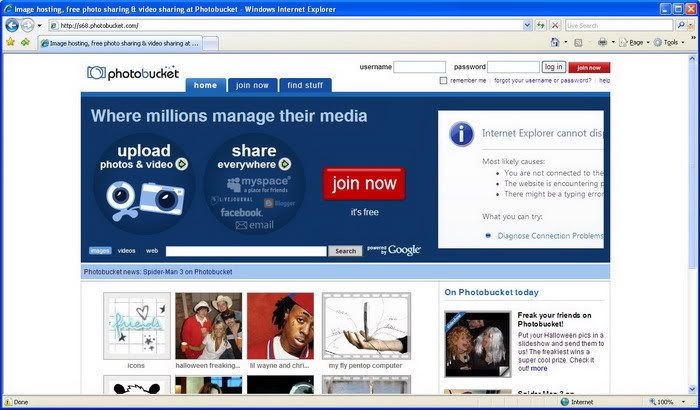Click the Stop loading icon
This screenshot has width=700, height=410.
point(554,25)
